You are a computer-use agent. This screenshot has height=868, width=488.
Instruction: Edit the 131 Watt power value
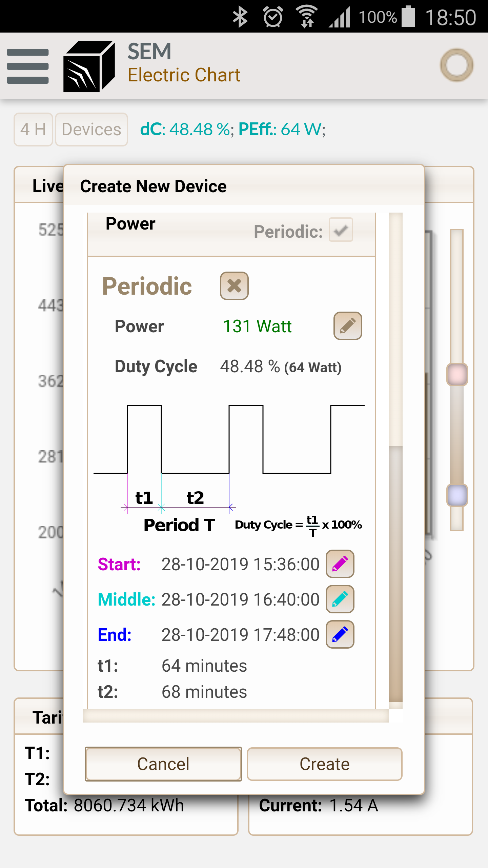[348, 326]
